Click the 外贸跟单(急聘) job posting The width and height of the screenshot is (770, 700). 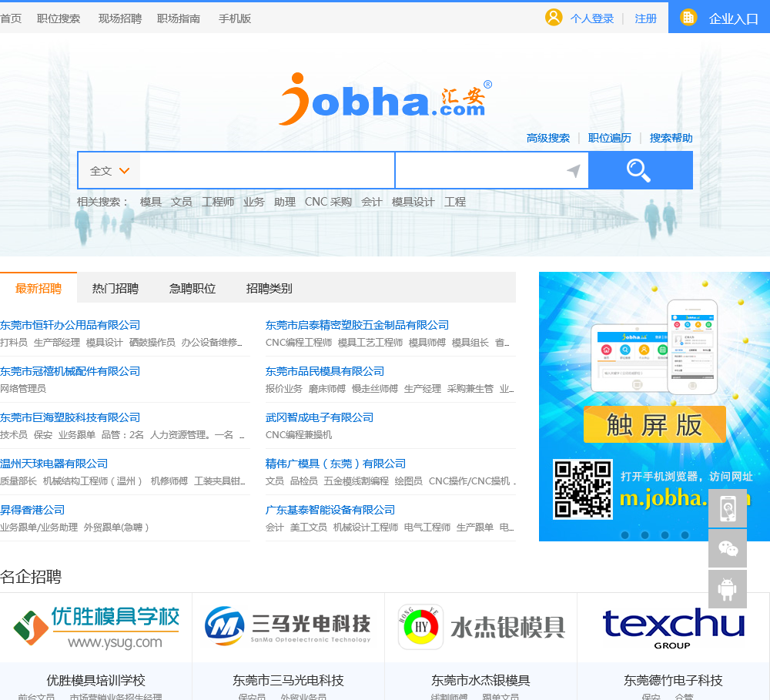[116, 527]
